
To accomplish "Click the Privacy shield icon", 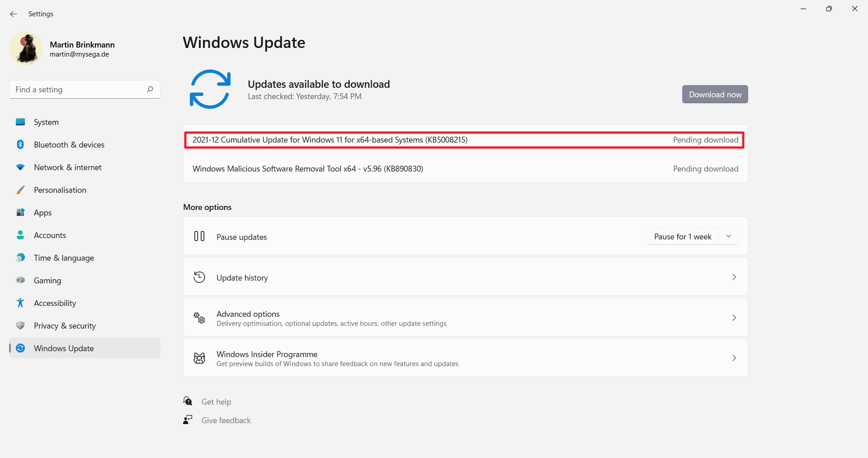I will tap(20, 325).
